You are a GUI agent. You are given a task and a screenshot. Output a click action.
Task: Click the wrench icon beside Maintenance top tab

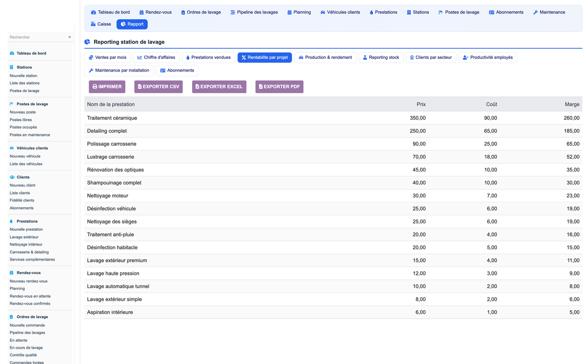pyautogui.click(x=536, y=12)
